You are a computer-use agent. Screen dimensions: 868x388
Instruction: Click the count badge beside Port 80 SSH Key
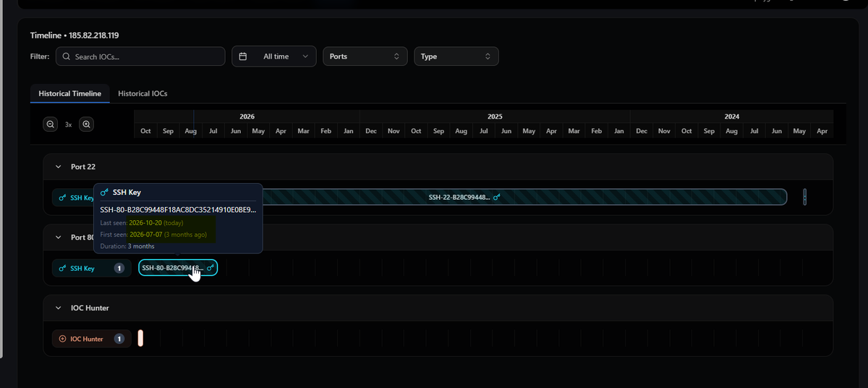coord(119,268)
